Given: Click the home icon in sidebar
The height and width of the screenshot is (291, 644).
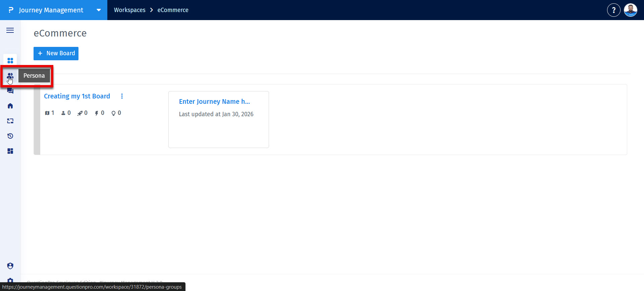Looking at the screenshot, I should (x=10, y=106).
